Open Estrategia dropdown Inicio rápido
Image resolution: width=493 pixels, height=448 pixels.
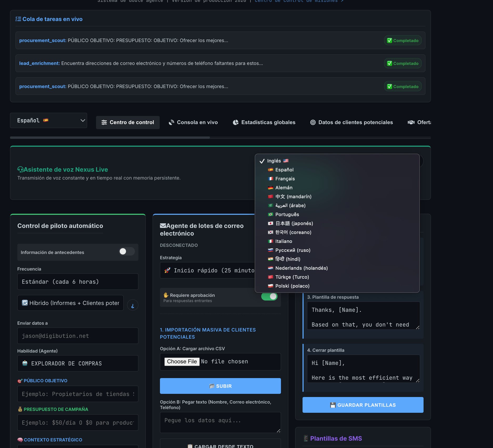[208, 270]
